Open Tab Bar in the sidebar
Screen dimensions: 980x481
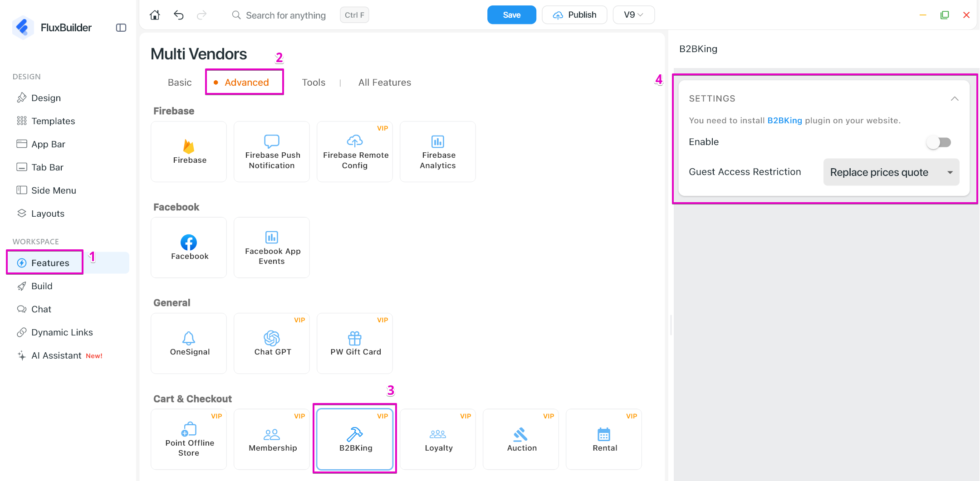point(68,167)
